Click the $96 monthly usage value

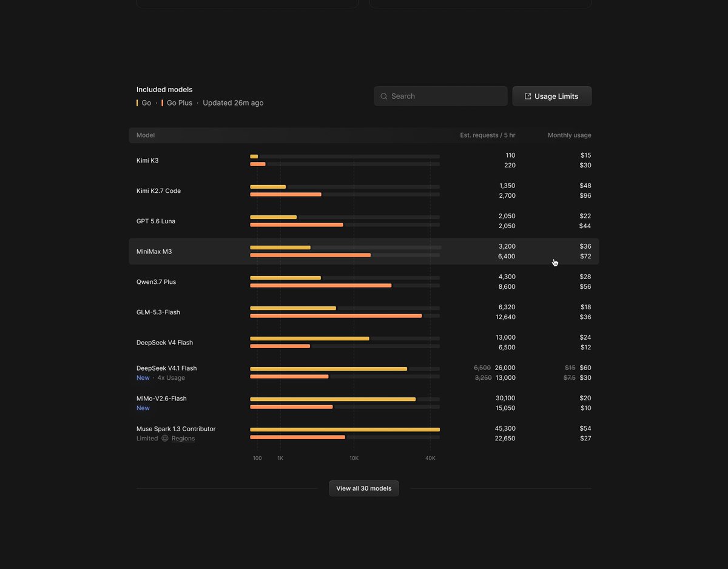point(585,196)
